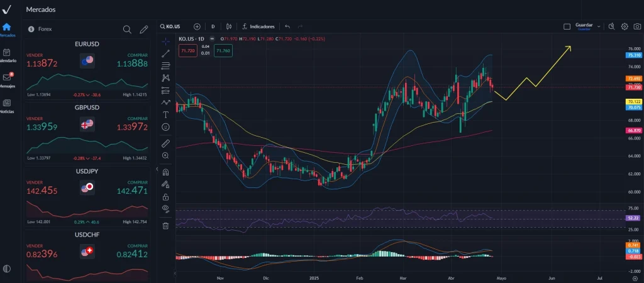Open the Forex category selector
644x283 pixels.
[40, 29]
